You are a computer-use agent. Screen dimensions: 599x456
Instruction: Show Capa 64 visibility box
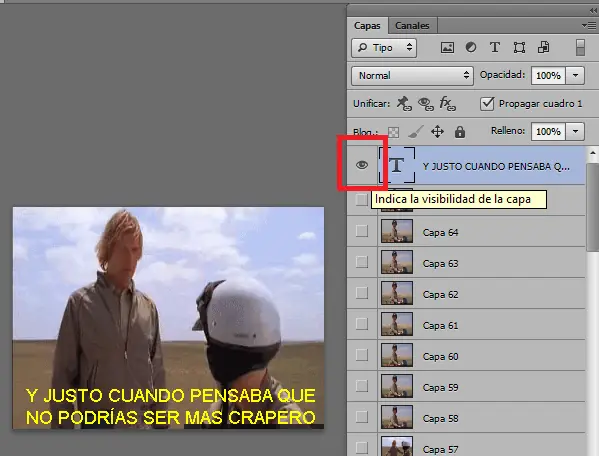[x=361, y=231]
